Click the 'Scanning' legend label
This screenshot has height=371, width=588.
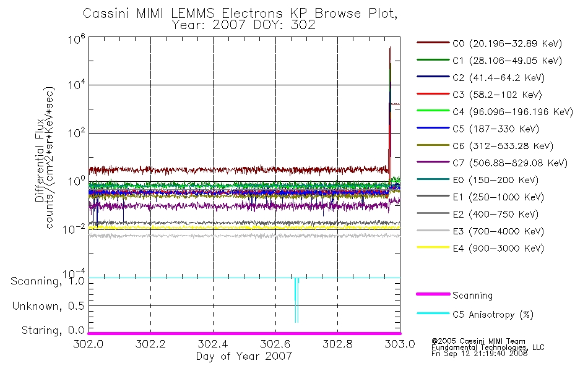click(x=472, y=296)
